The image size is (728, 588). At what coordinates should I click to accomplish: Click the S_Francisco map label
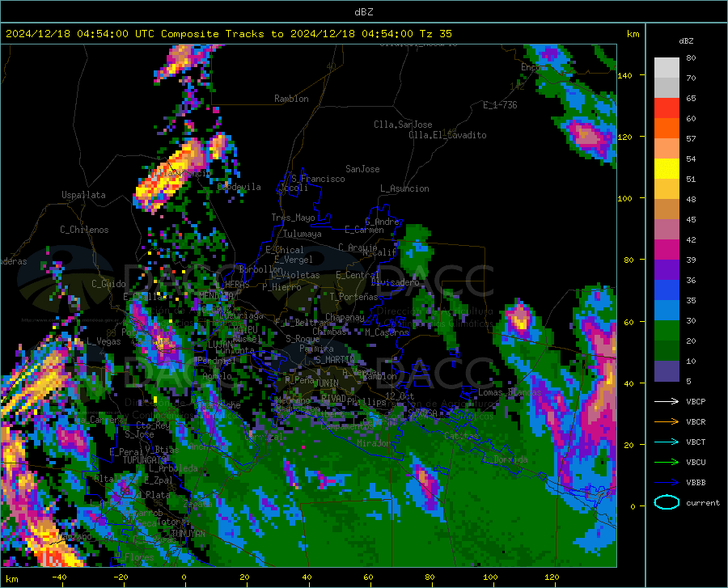[318, 179]
